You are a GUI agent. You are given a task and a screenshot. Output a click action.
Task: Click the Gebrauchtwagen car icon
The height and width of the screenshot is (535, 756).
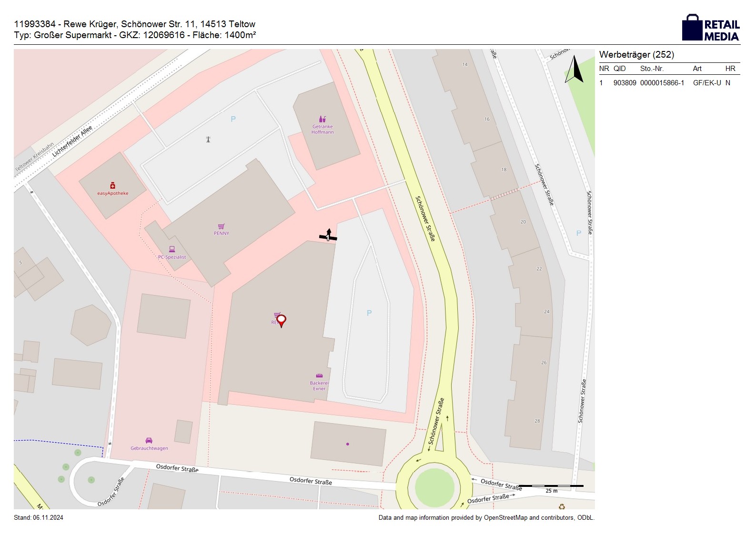click(149, 441)
